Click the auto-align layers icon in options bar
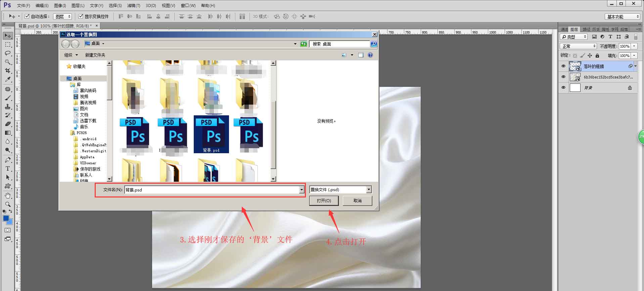 tap(242, 16)
